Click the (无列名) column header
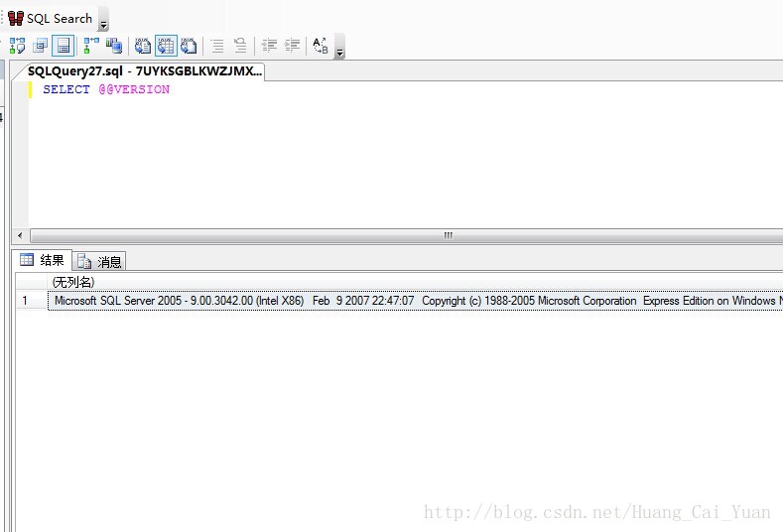 tap(415, 282)
